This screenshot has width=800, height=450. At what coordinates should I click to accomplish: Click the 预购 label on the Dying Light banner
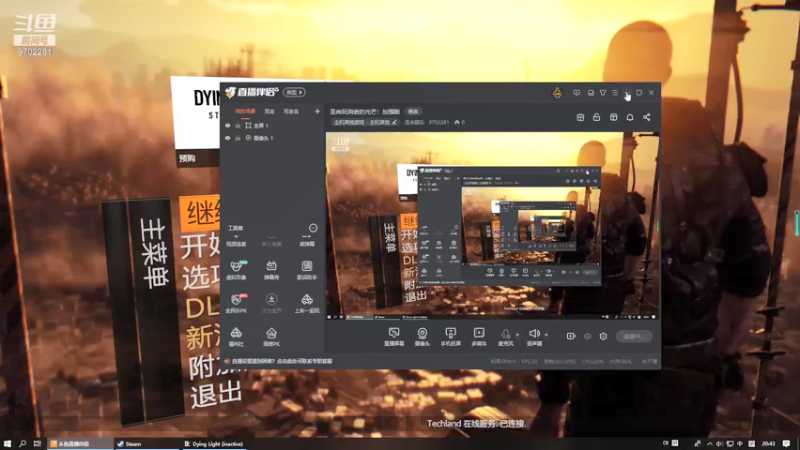187,159
